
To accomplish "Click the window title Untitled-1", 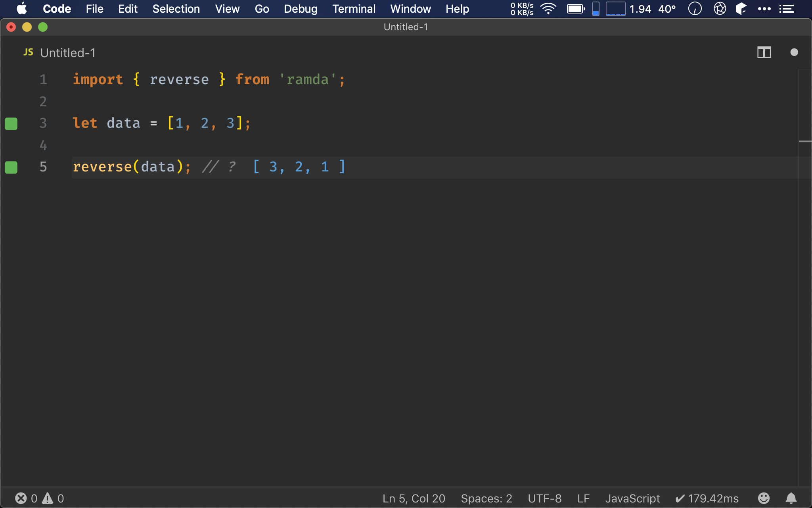I will point(406,27).
